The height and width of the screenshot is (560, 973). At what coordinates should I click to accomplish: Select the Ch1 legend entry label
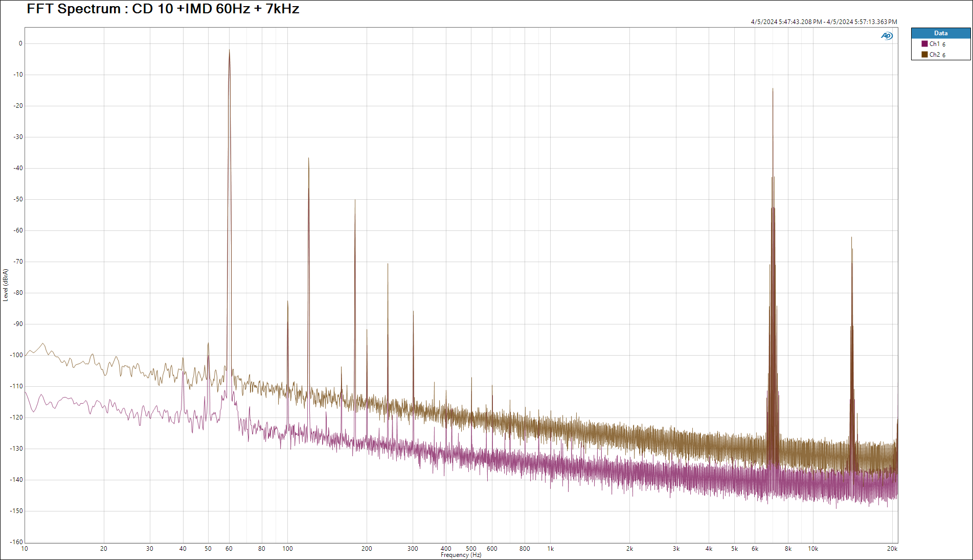click(x=937, y=44)
